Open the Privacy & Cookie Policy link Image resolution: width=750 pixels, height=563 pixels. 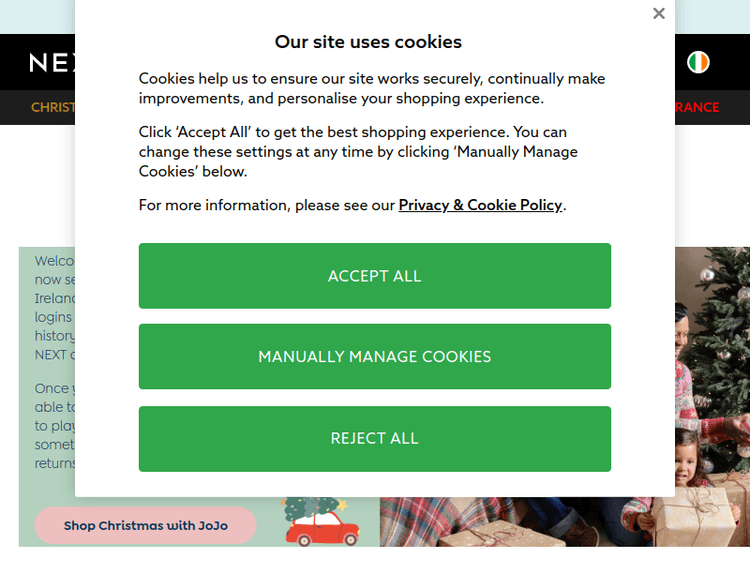tap(480, 205)
